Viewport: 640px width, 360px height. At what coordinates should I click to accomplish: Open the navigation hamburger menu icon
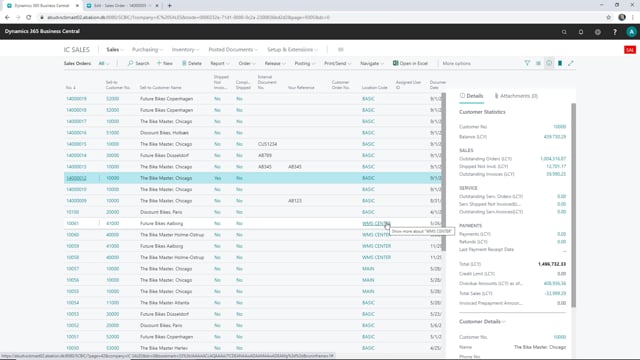click(341, 49)
